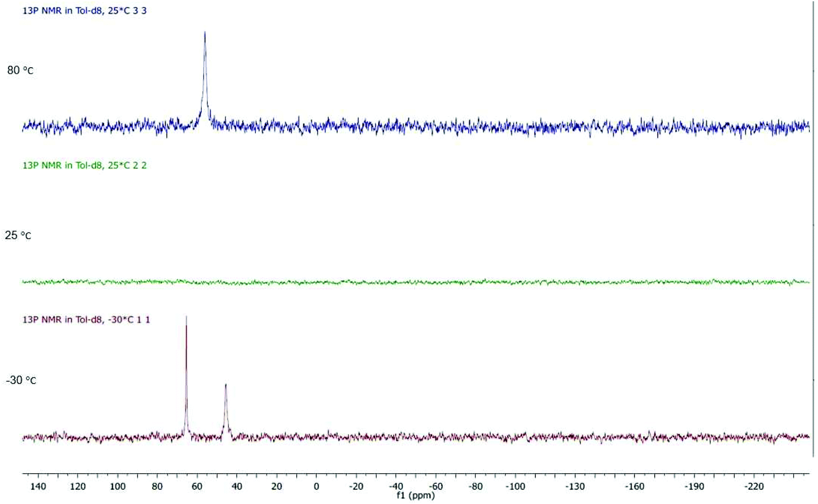The height and width of the screenshot is (504, 818).
Task: Click the '40' axis tick label
Action: click(x=237, y=486)
